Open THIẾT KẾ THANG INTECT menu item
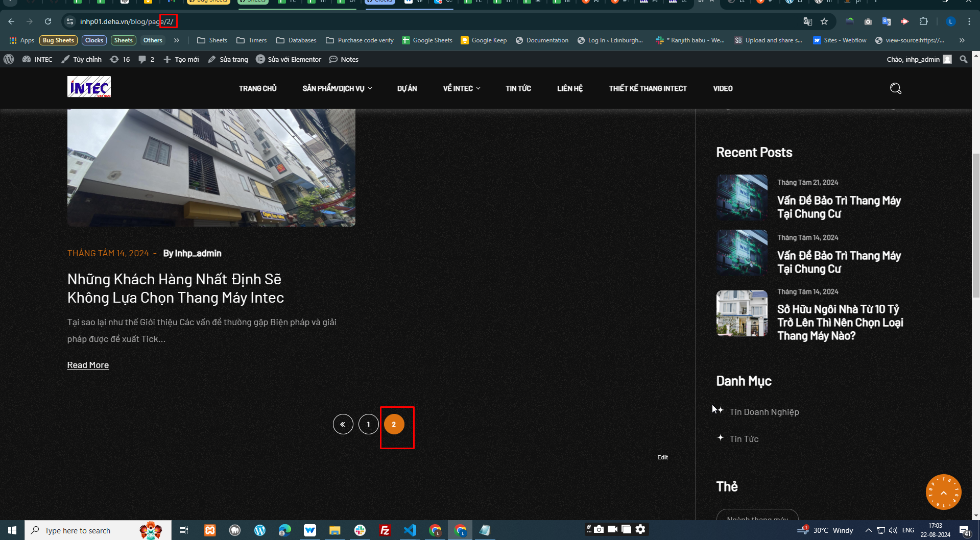Viewport: 980px width, 540px height. (x=648, y=88)
